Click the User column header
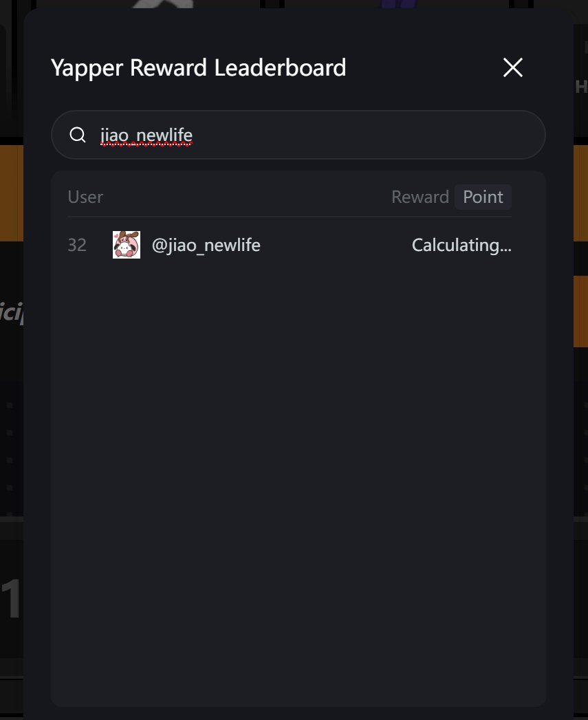Viewport: 588px width, 720px height. coord(85,197)
